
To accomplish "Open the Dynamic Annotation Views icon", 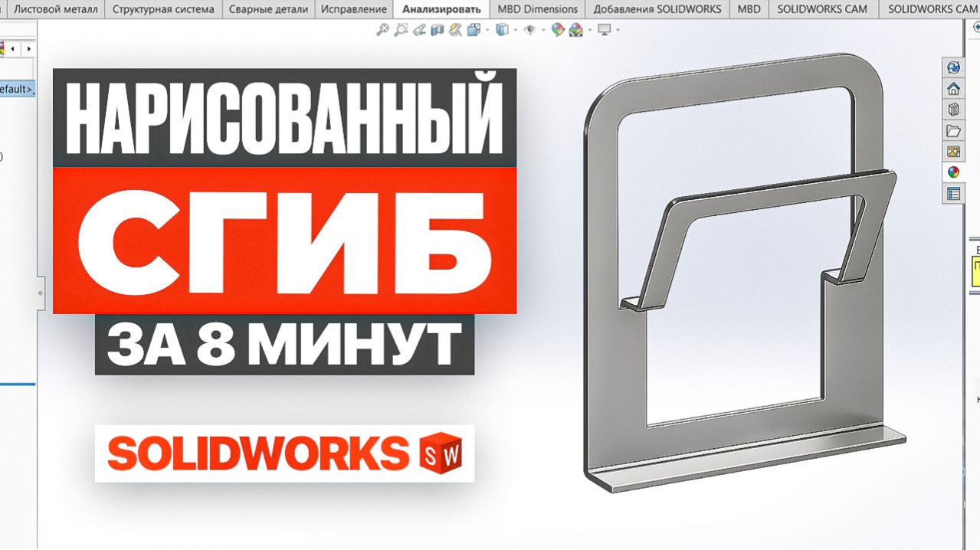I will [x=456, y=30].
